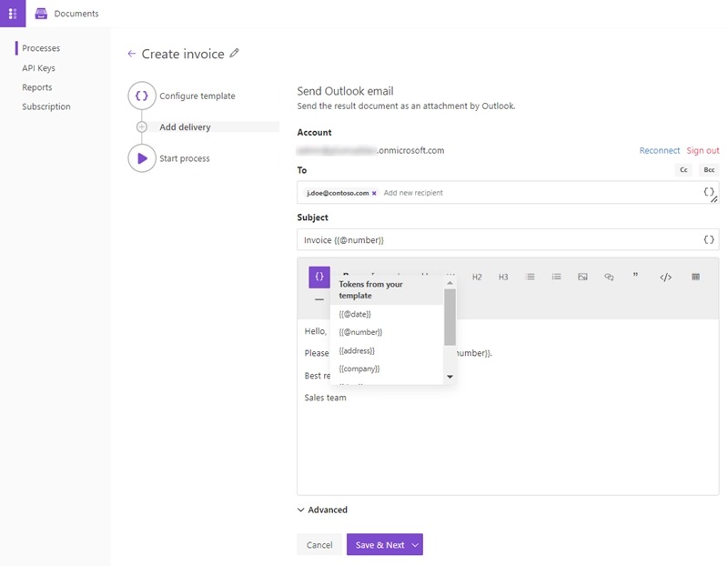The image size is (728, 566).
Task: Click the Documents title text
Action: pos(76,14)
